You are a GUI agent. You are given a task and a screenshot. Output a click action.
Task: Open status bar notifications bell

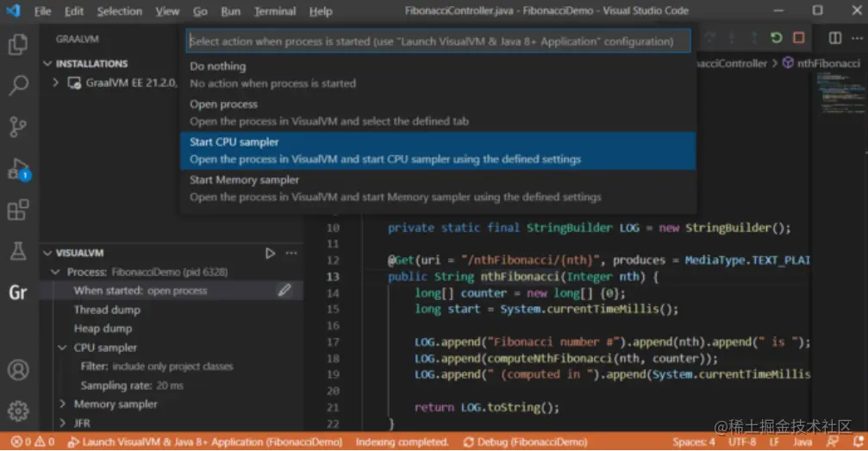pos(858,442)
